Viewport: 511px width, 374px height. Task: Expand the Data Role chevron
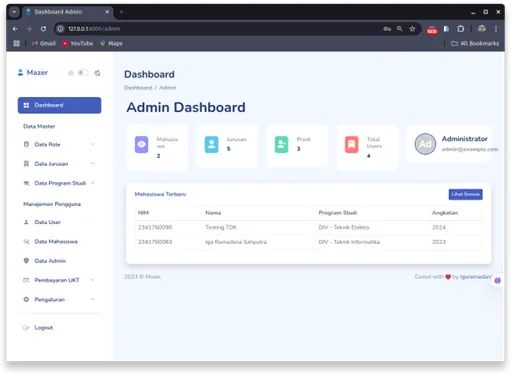(x=93, y=144)
